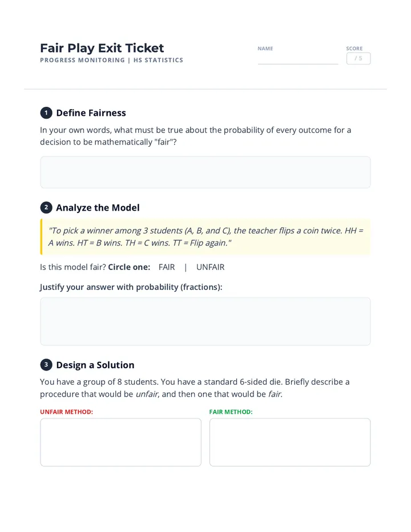Click the green FAIR METHOD label
411x532 pixels.
(231, 412)
